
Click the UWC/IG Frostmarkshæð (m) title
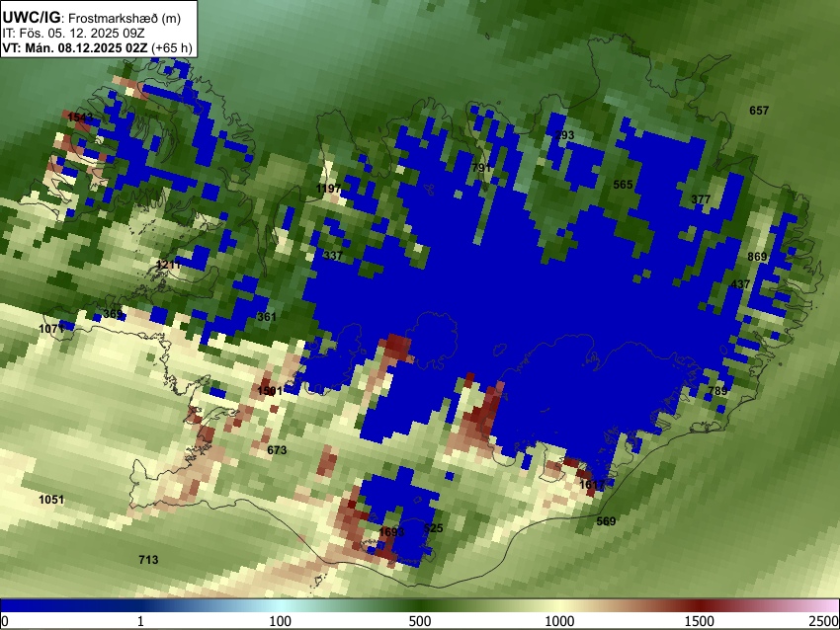[x=92, y=18]
